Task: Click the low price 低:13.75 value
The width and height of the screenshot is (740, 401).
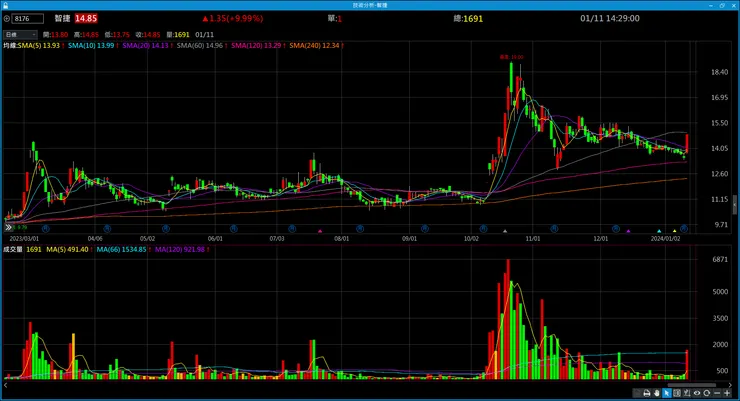Action: click(117, 35)
